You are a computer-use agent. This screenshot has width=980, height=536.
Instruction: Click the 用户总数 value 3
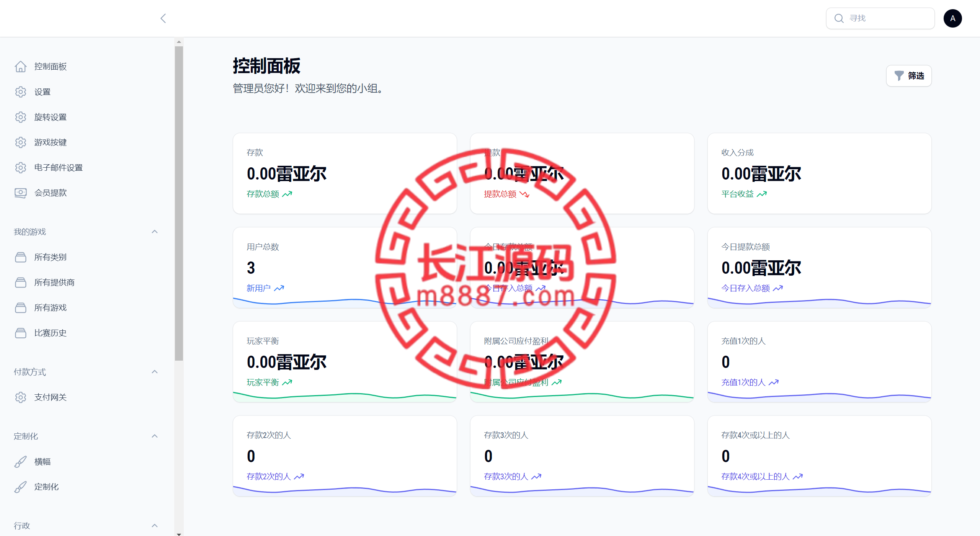pos(251,268)
